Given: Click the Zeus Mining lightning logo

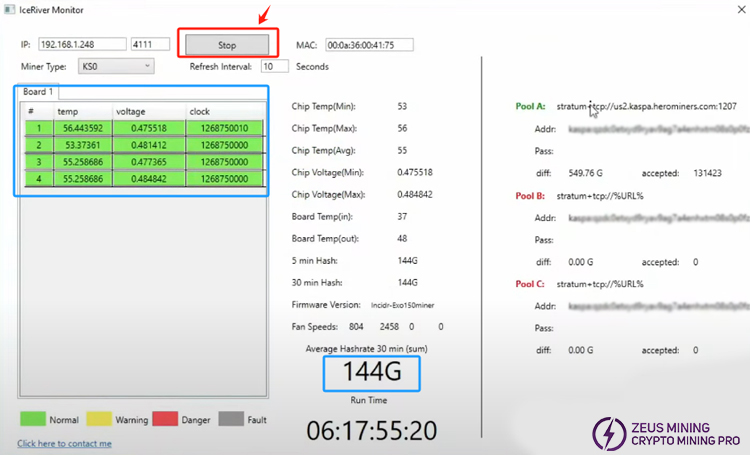Looking at the screenshot, I should coord(608,432).
